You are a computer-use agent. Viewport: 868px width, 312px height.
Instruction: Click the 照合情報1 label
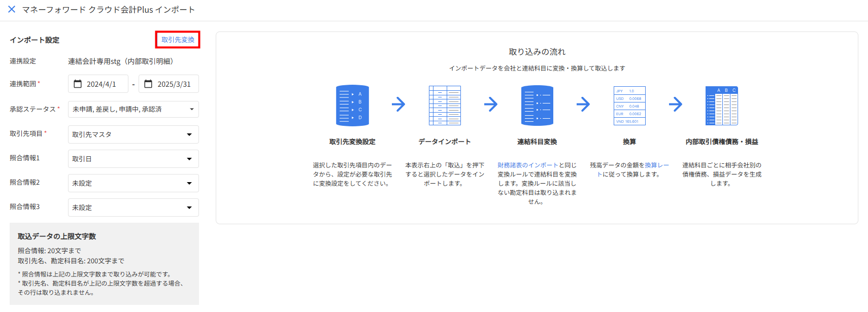coord(24,158)
